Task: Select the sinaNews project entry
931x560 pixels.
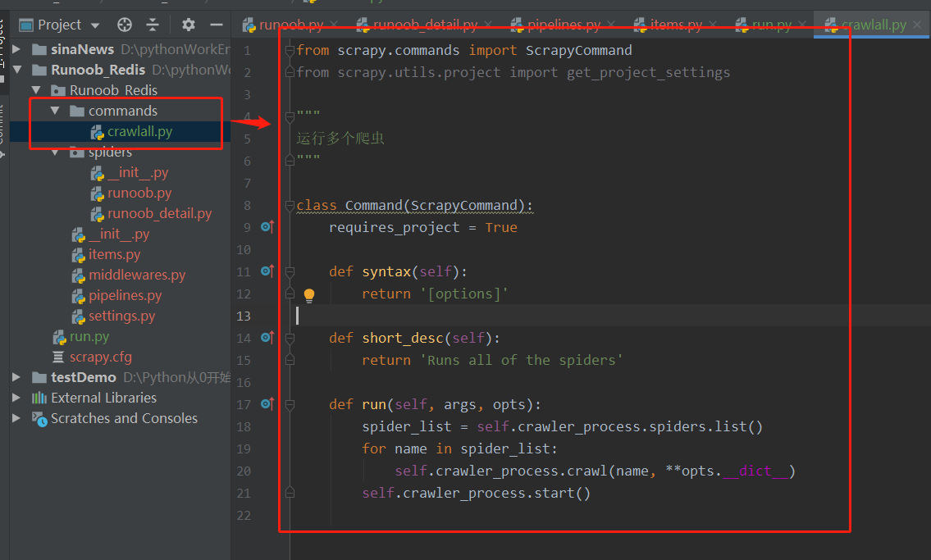Action: (82, 49)
